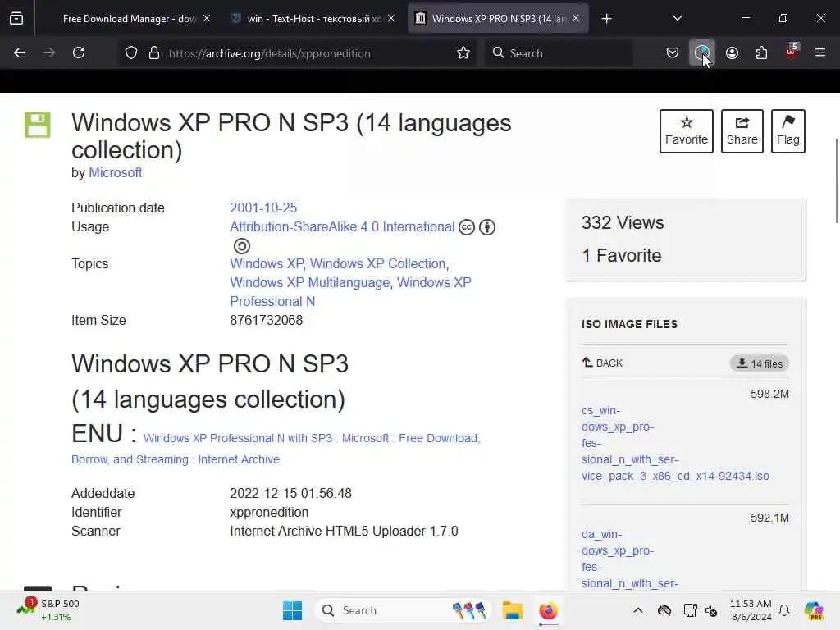Open the ENU Windows XP Professional N link
Viewport: 840px width, 630px height.
(276, 449)
